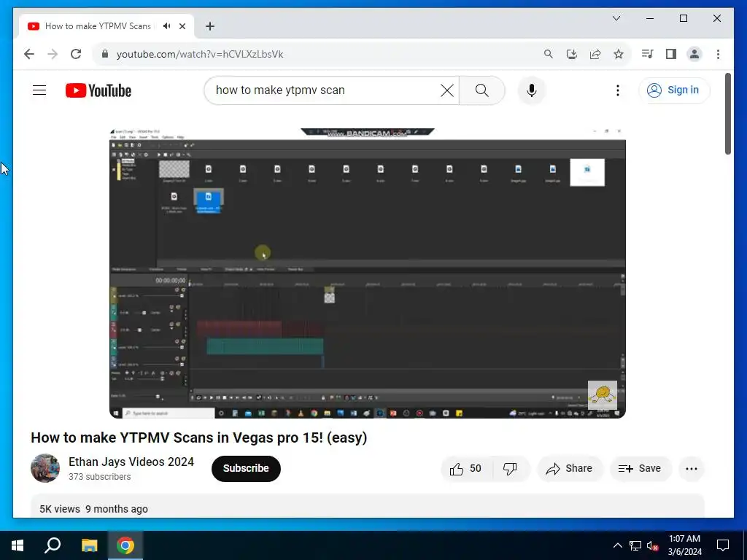
Task: Go back to previous page in Chrome
Action: tap(29, 54)
